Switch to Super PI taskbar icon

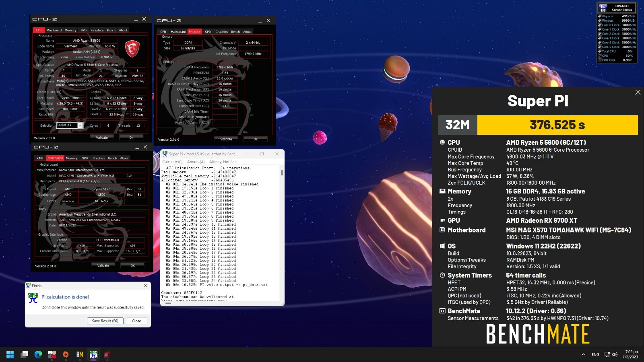pos(93,354)
